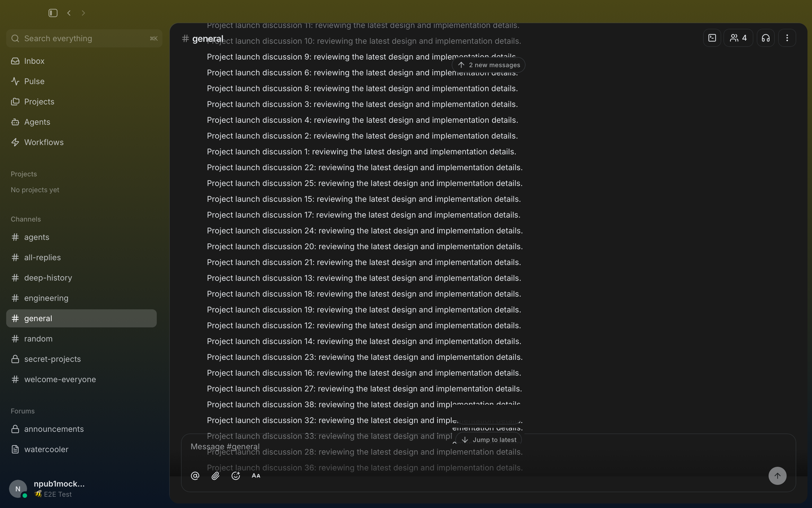Screen dimensions: 812x508
Task: Click the No projects yet text
Action: tap(35, 190)
